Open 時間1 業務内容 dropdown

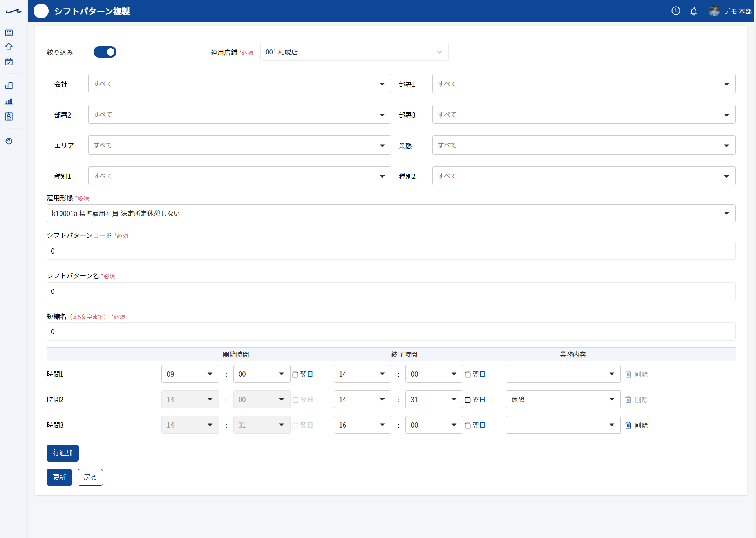[x=563, y=374]
